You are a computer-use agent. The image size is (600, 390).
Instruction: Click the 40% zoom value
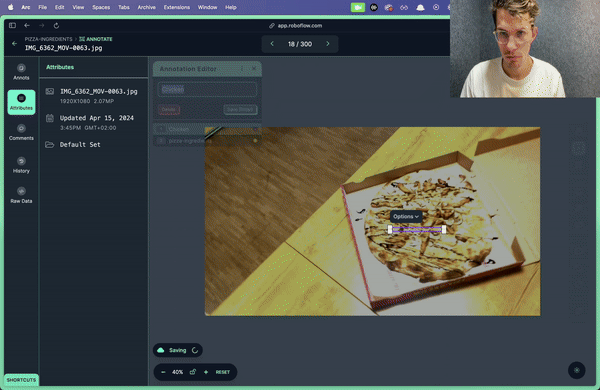point(177,372)
